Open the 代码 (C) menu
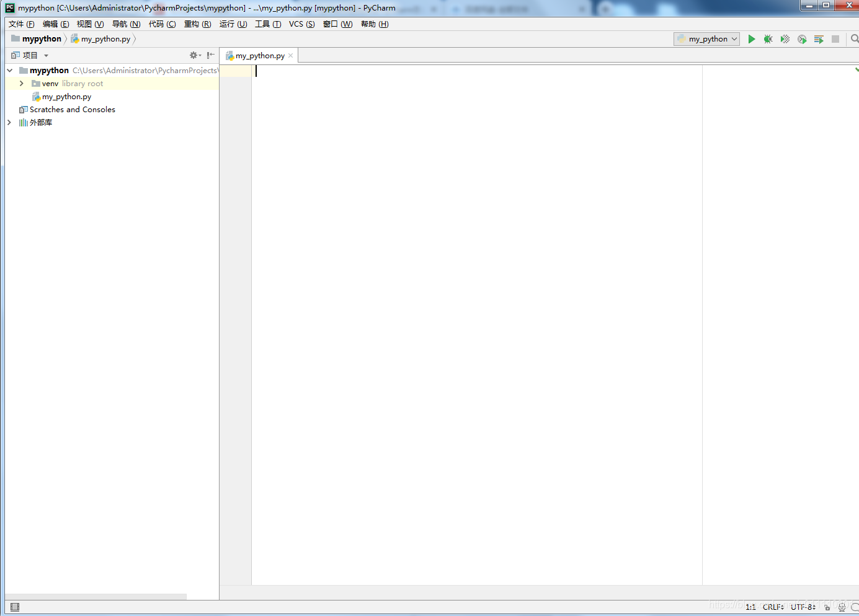The height and width of the screenshot is (616, 859). pos(162,24)
